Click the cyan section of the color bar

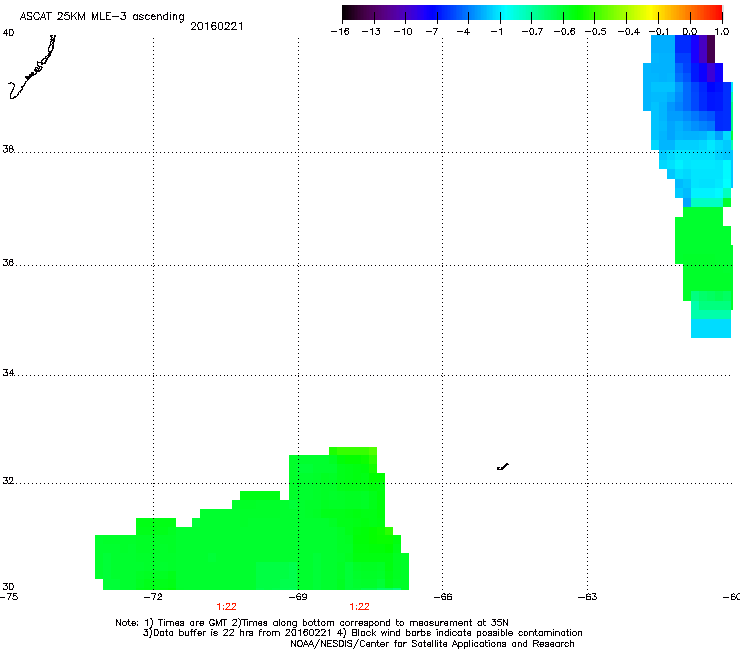coord(505,12)
